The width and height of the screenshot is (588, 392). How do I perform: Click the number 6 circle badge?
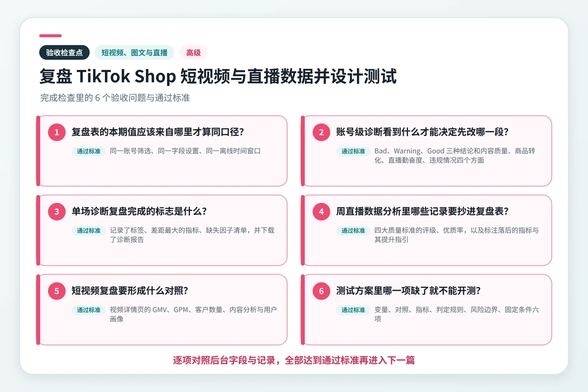pyautogui.click(x=321, y=291)
